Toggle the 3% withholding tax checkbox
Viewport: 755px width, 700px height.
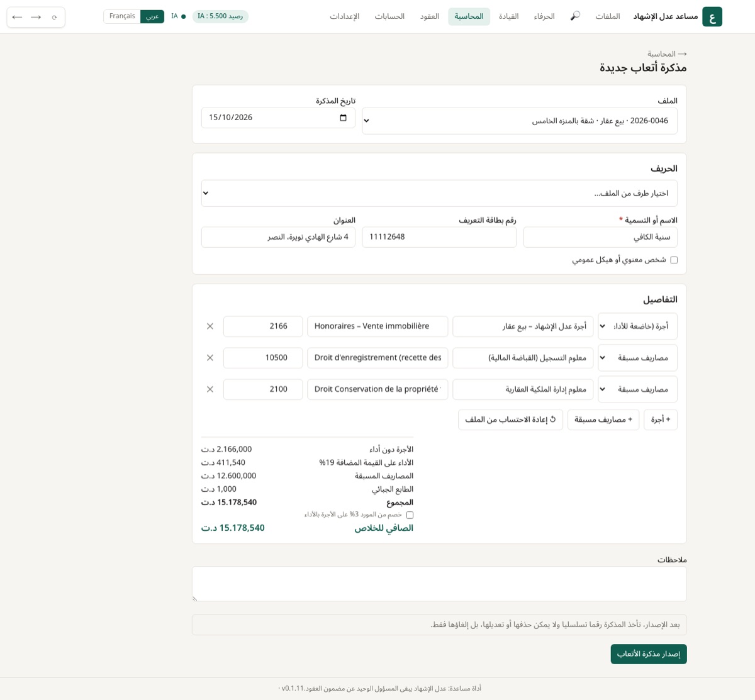pos(410,515)
